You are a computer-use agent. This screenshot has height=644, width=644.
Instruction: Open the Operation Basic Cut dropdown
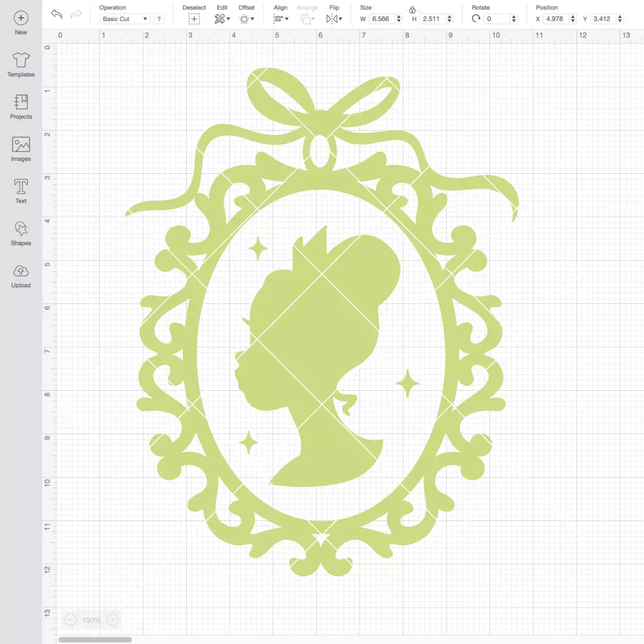(x=125, y=19)
